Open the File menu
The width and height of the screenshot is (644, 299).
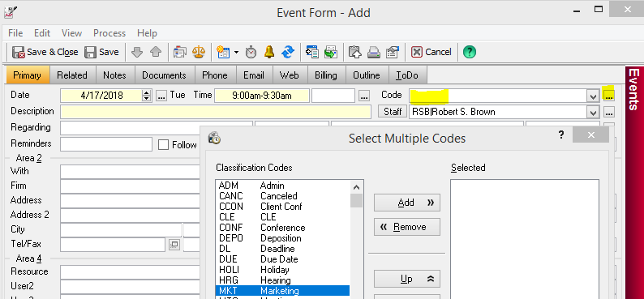[15, 33]
